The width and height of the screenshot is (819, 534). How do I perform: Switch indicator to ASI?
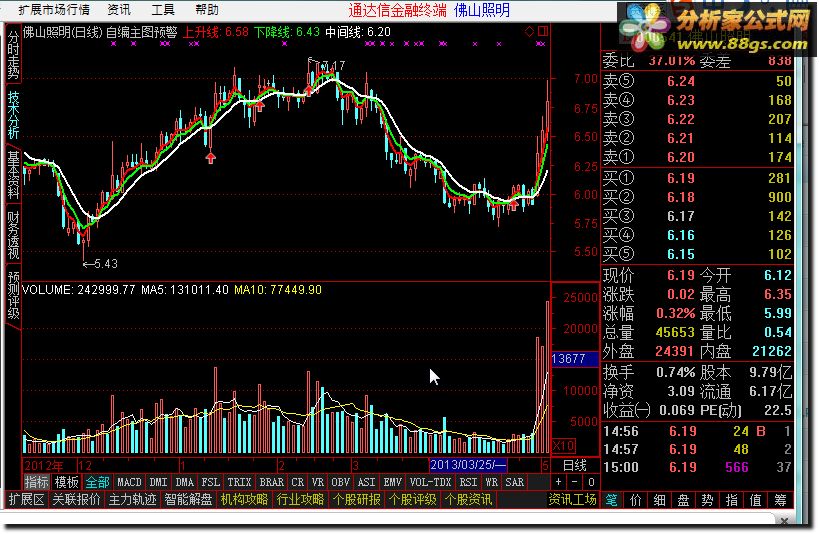click(x=366, y=482)
